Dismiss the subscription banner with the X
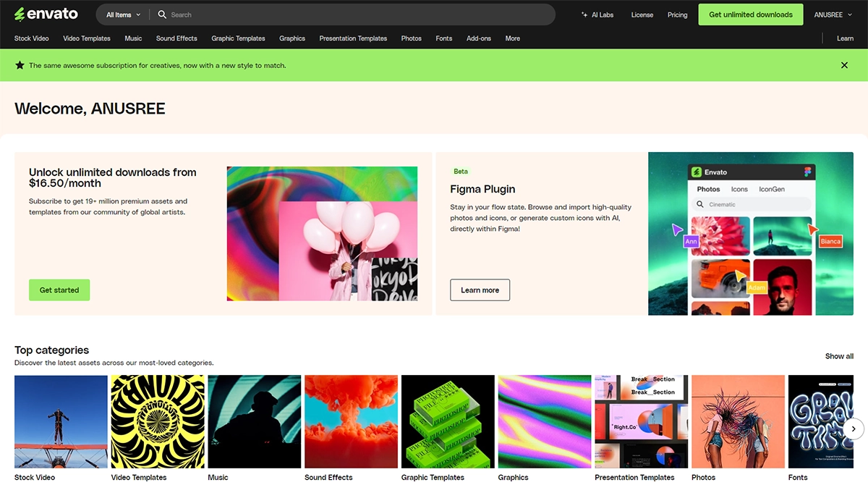This screenshot has height=485, width=868. point(844,65)
